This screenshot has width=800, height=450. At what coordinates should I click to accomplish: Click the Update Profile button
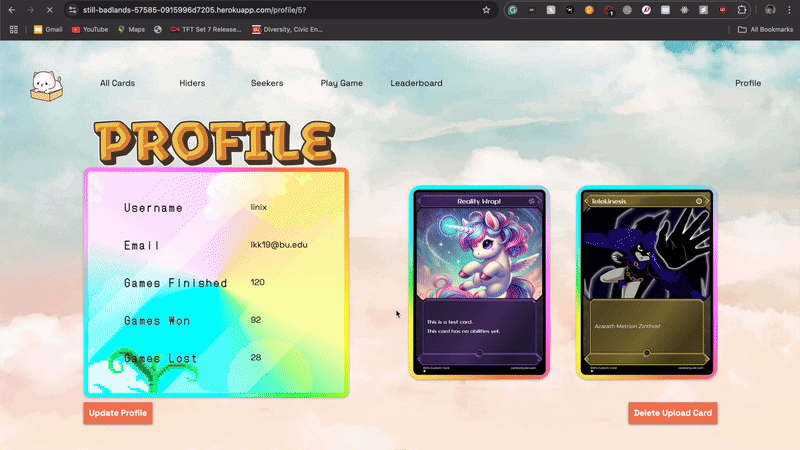click(118, 413)
